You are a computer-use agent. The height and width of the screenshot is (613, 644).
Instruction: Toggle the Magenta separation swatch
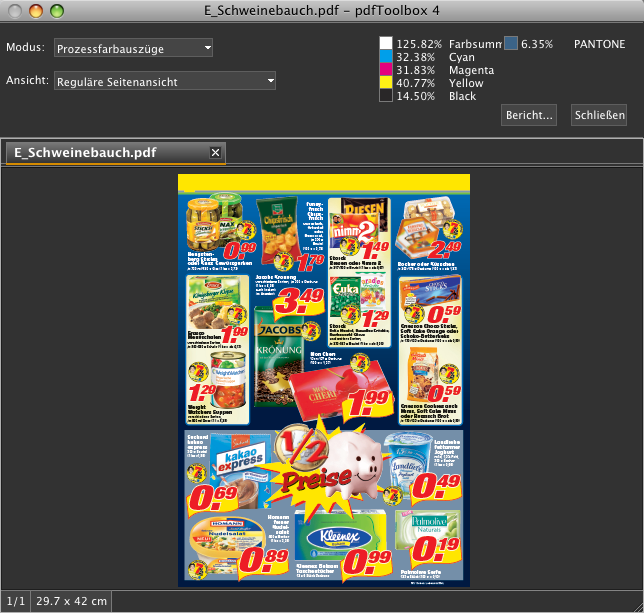coord(385,71)
